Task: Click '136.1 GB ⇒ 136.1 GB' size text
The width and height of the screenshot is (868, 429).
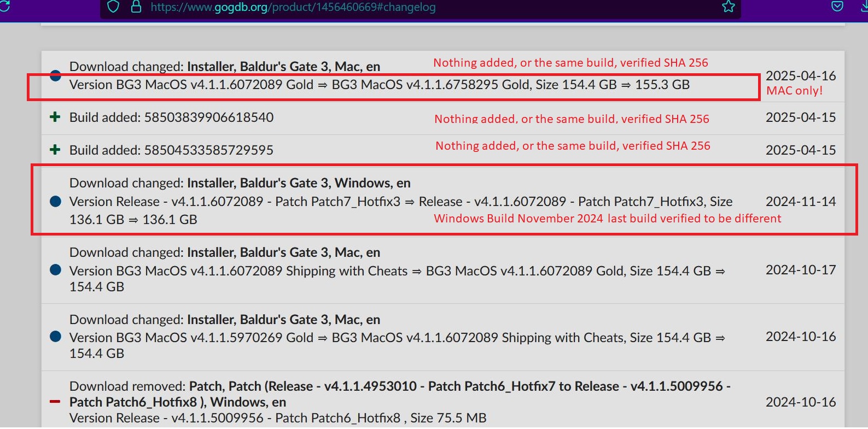Action: 133,220
